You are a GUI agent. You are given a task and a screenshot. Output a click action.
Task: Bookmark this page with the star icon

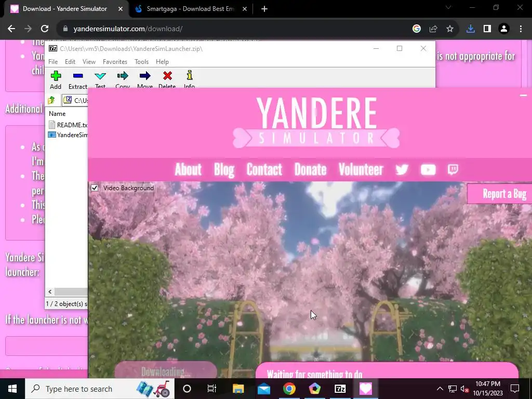tap(449, 29)
